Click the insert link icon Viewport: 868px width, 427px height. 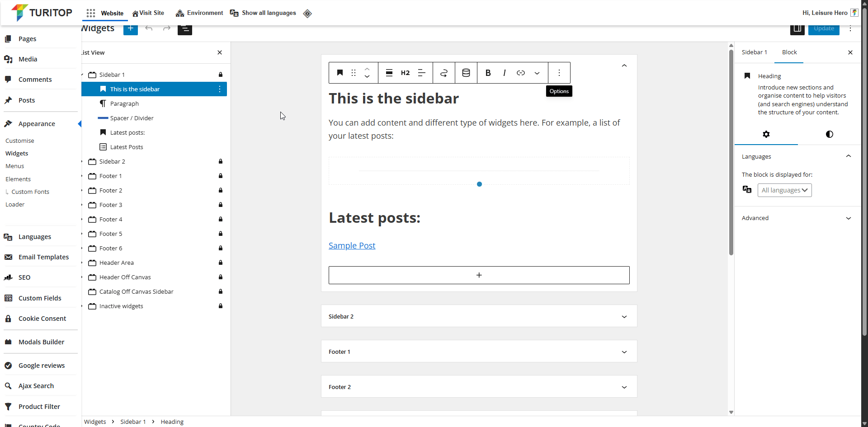(521, 73)
